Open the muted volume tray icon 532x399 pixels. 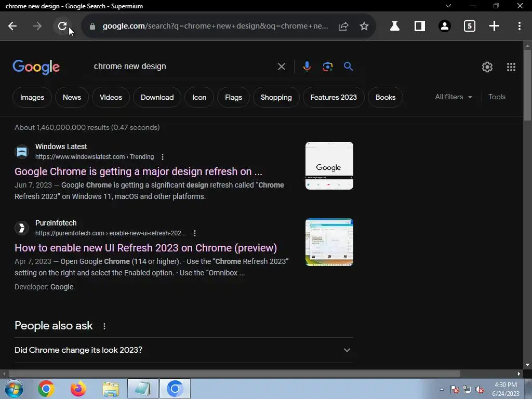coord(480,389)
